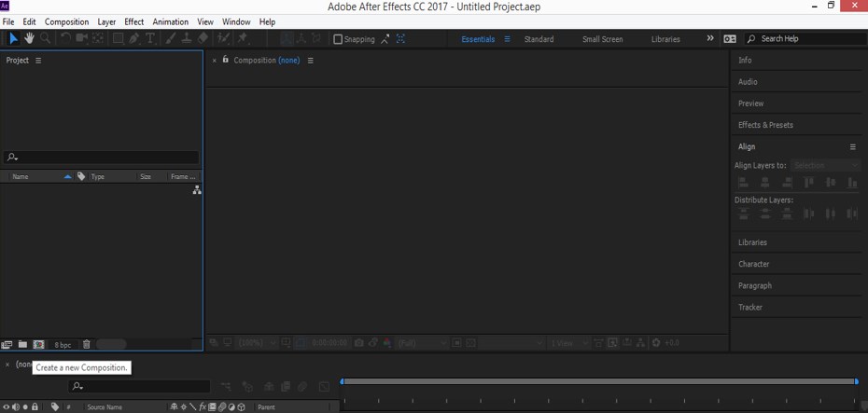This screenshot has width=868, height=413.
Task: Switch to the Small Screen workspace
Action: coord(602,39)
